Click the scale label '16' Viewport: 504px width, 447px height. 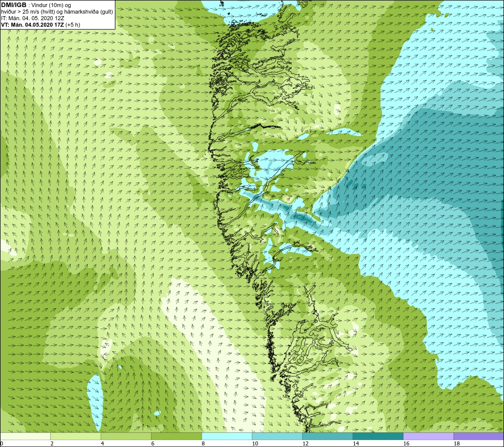406,444
